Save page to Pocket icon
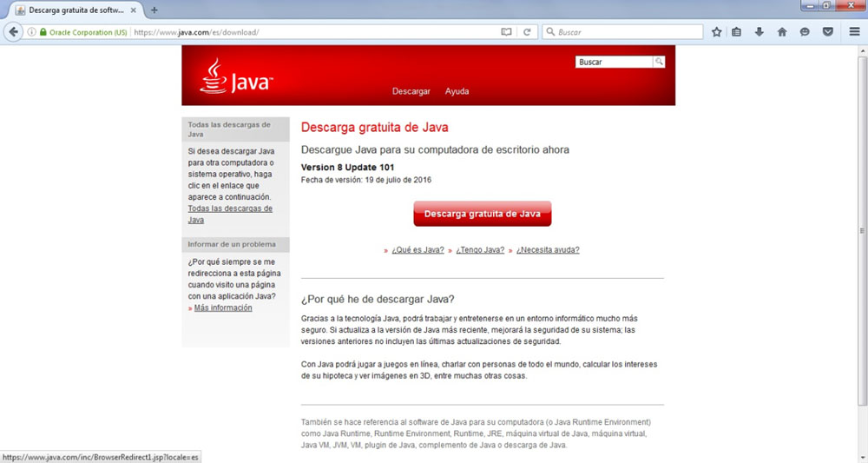The height and width of the screenshot is (463, 868). pyautogui.click(x=827, y=32)
